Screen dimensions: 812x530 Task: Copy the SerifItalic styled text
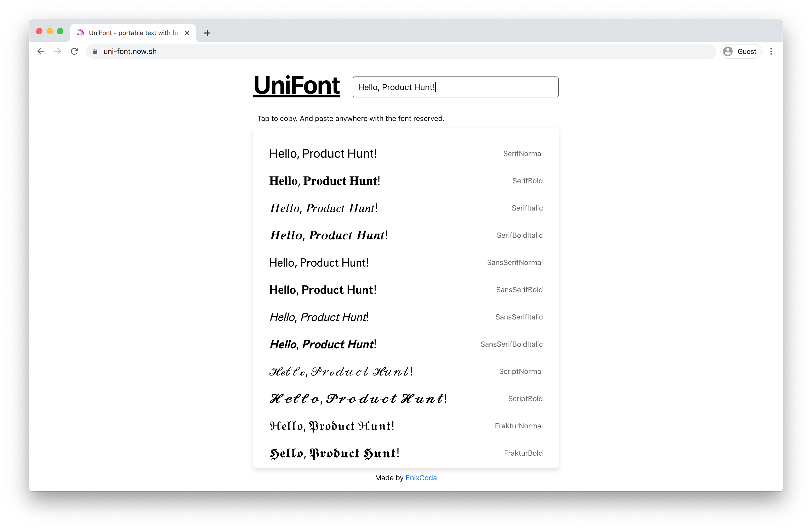point(323,208)
